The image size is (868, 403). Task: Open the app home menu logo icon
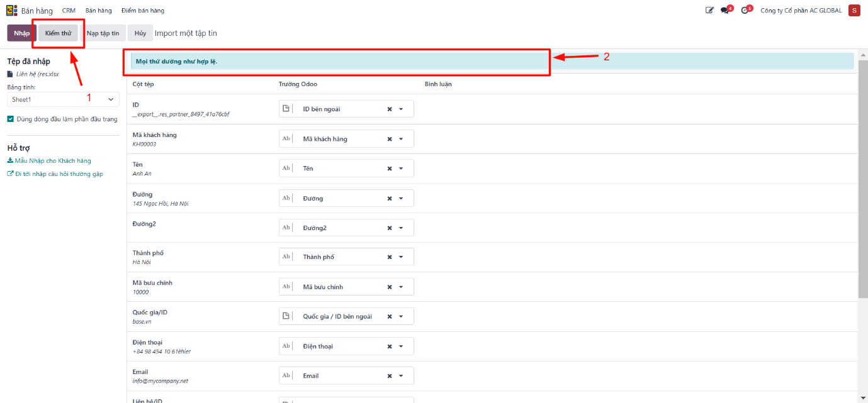[x=11, y=11]
